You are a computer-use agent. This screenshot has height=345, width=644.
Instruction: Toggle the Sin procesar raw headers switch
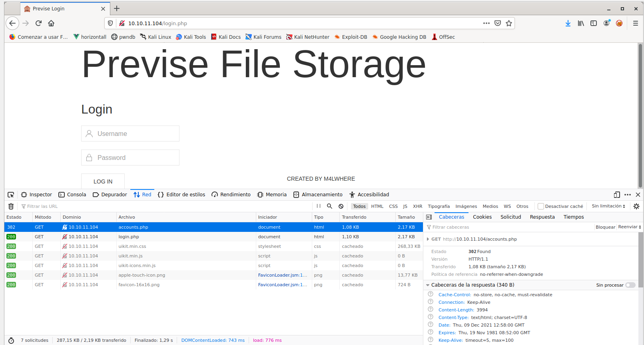[x=630, y=285]
